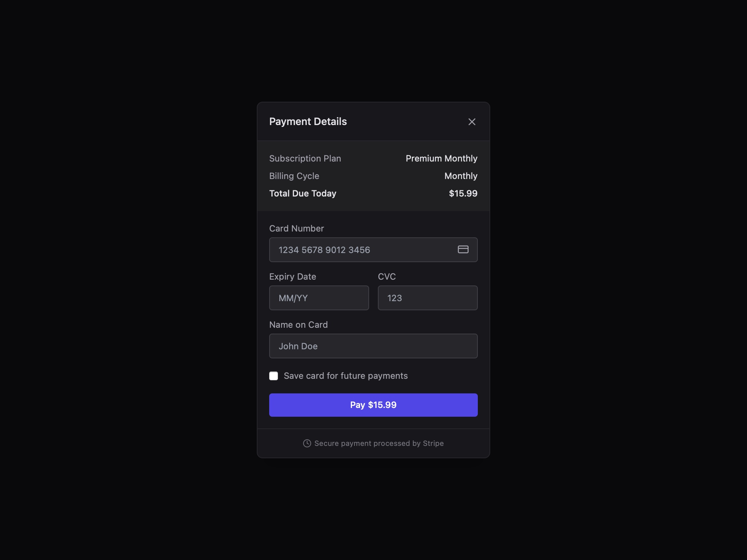Click the X icon to dismiss Payment Details

[x=472, y=121]
